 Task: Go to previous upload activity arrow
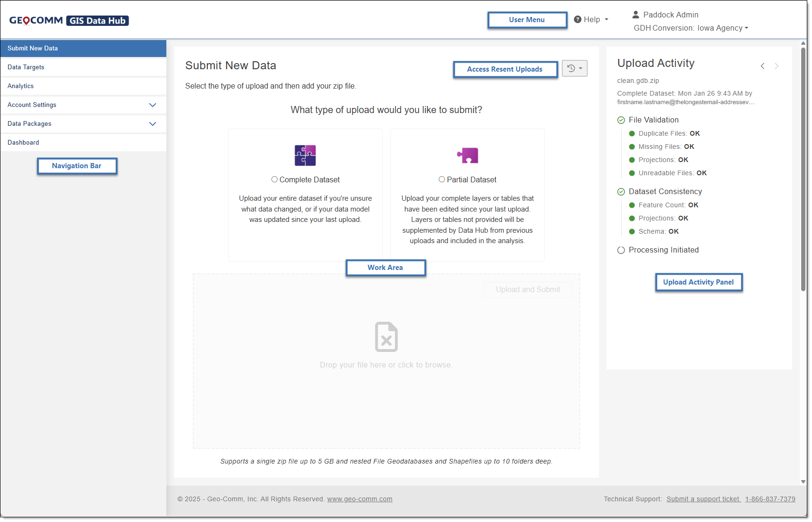pyautogui.click(x=762, y=66)
